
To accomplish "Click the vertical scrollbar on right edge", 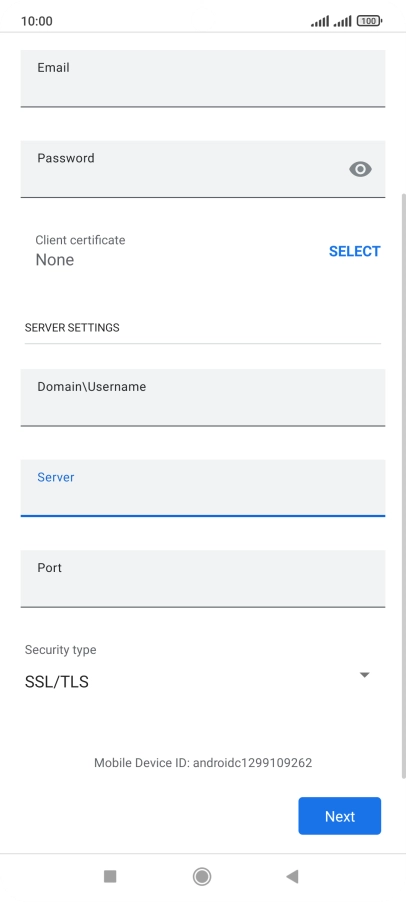I will point(404,486).
